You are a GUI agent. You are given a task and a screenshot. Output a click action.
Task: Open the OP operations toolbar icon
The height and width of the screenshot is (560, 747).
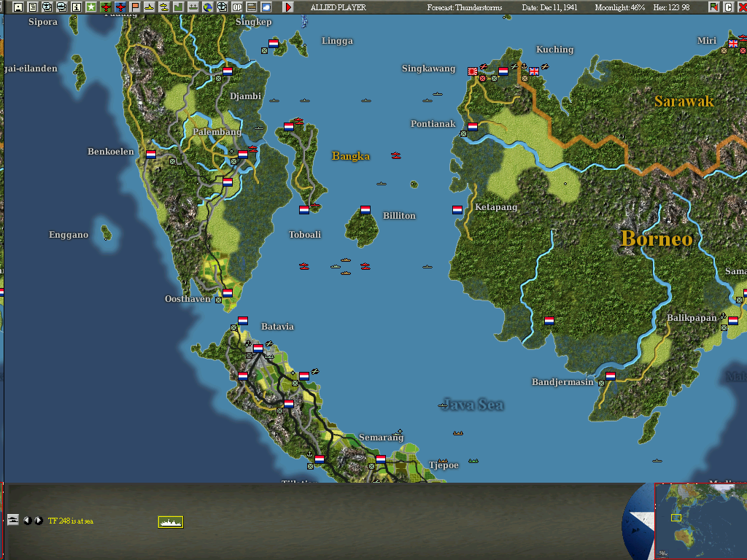pos(237,7)
